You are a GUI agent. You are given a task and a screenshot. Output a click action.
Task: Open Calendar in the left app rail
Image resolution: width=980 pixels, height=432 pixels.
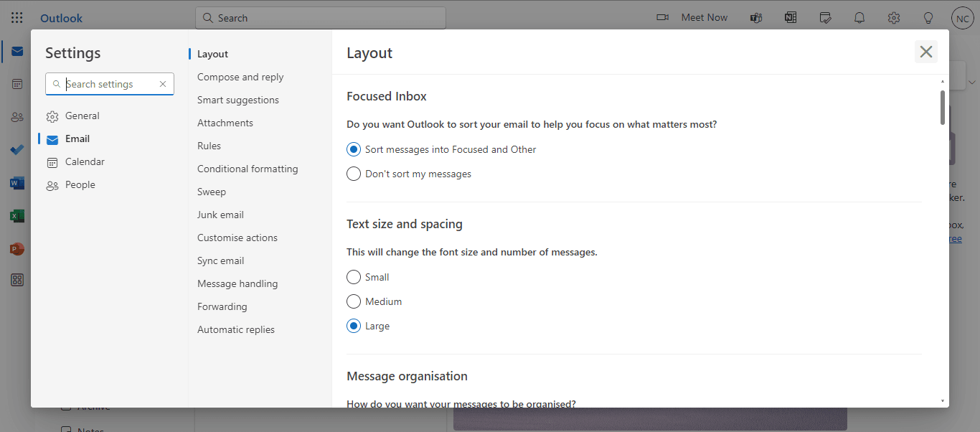(x=17, y=84)
